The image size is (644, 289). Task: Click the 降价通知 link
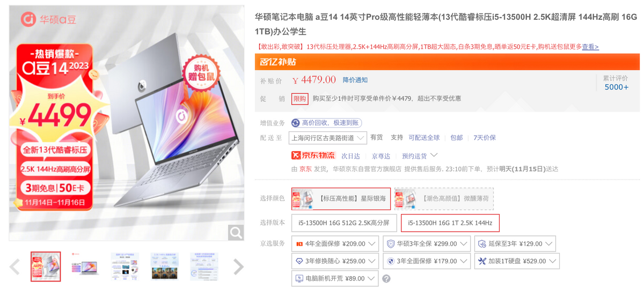tap(355, 80)
